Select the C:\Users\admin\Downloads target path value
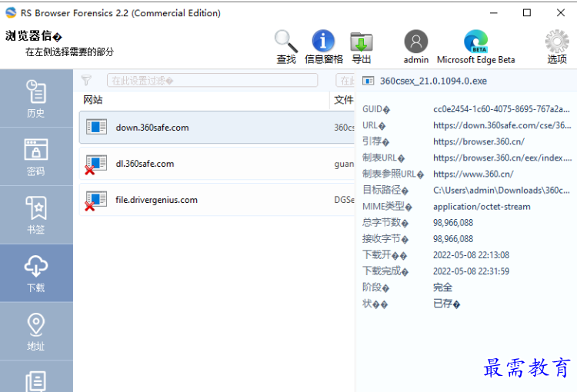577x392 pixels. (501, 190)
